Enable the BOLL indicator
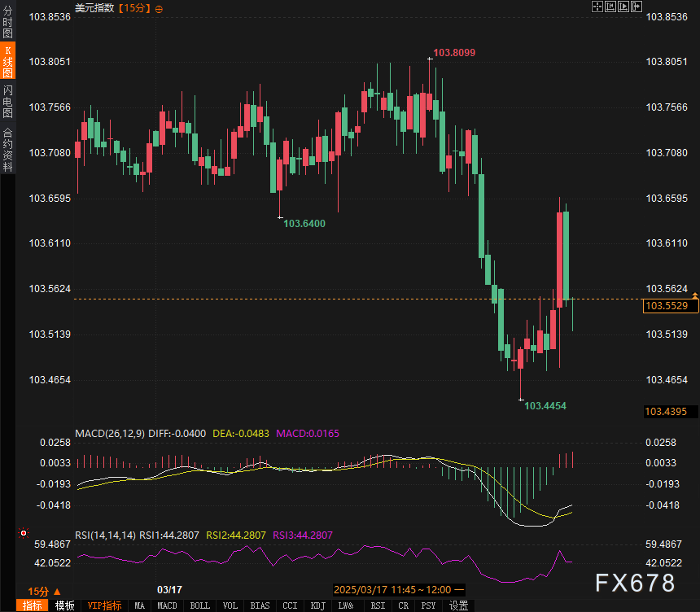Image resolution: width=700 pixels, height=612 pixels. coord(199,605)
